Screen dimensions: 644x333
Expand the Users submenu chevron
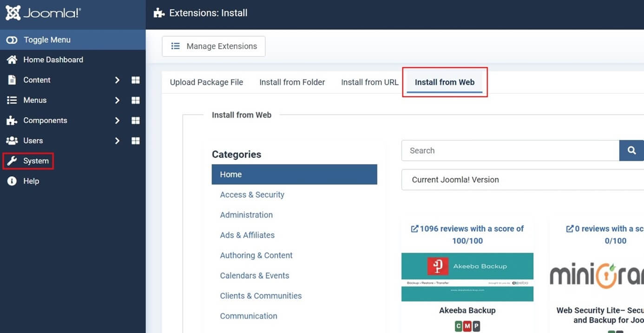(118, 140)
